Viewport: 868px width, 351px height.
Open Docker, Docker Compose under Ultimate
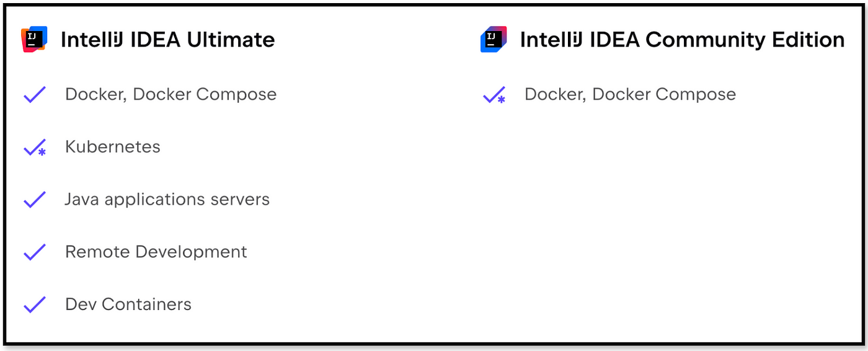[170, 94]
